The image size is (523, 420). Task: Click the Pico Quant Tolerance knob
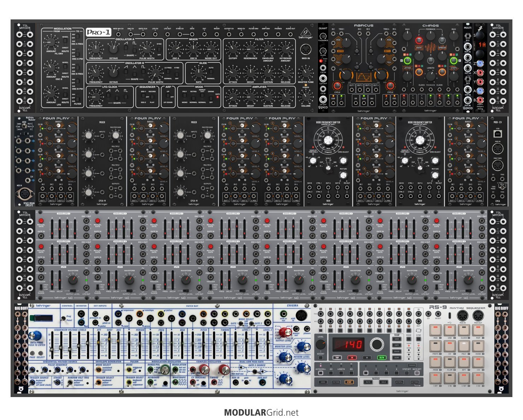tap(323, 36)
